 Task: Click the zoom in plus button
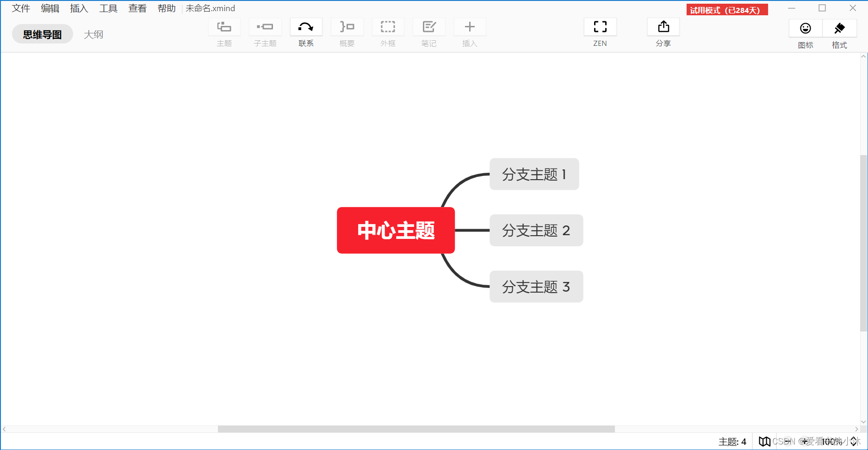(x=805, y=442)
